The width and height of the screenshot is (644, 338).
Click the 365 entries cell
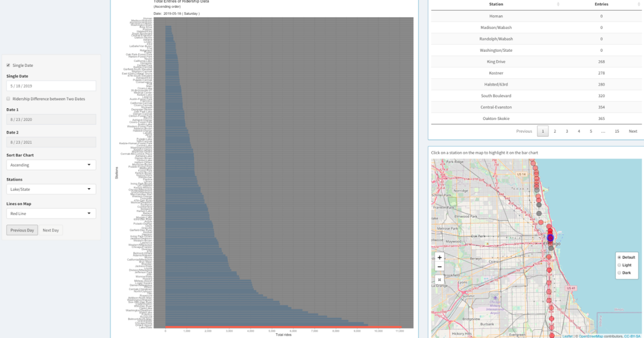click(601, 119)
